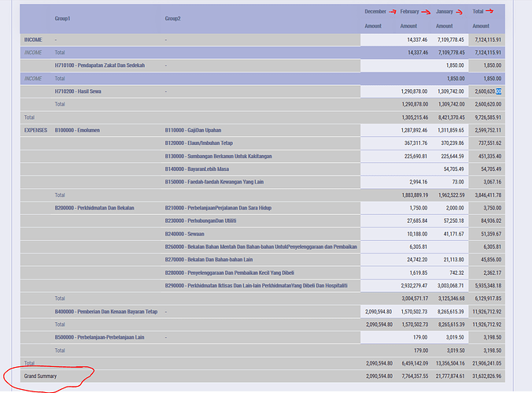
Task: Click the highlighted 2,600,620.00 total cell
Action: pos(487,91)
